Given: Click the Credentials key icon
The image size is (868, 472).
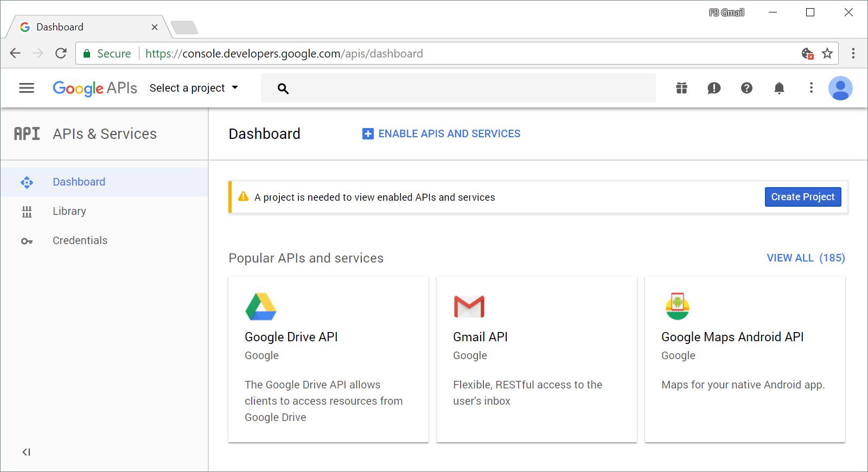Looking at the screenshot, I should point(27,241).
